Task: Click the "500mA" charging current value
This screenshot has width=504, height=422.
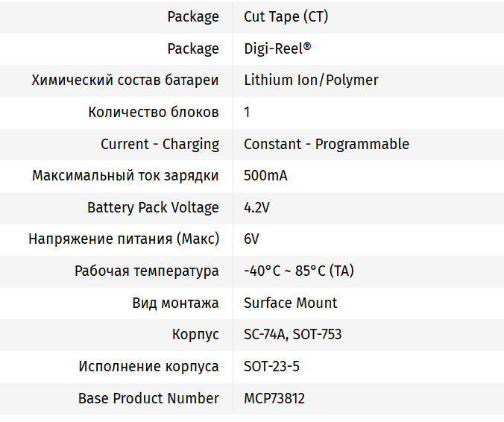Action: pos(265,176)
